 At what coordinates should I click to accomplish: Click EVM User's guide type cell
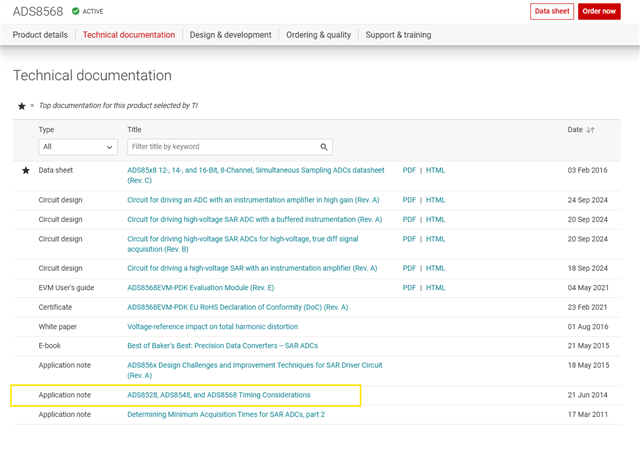66,288
